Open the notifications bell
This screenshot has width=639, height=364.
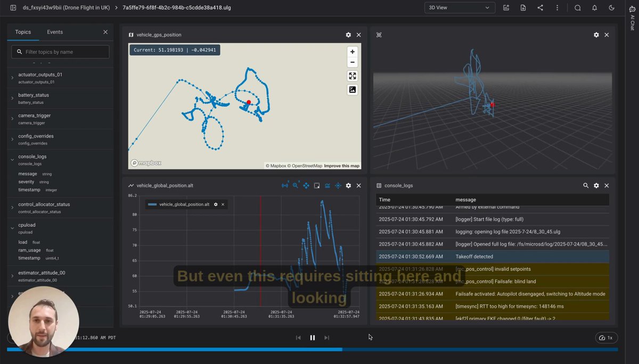(x=594, y=8)
